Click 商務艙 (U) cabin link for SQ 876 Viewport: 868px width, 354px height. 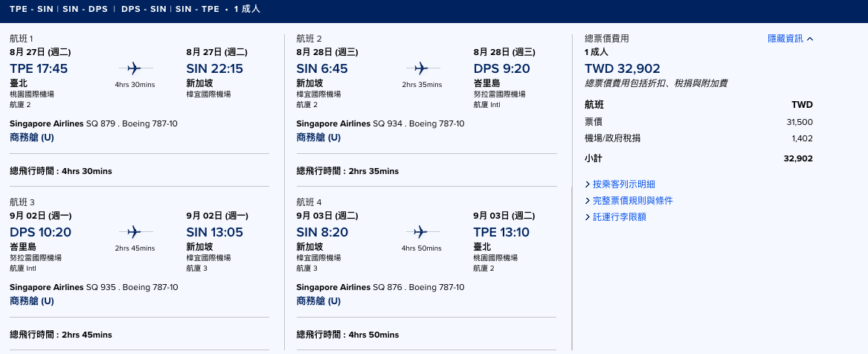point(319,301)
